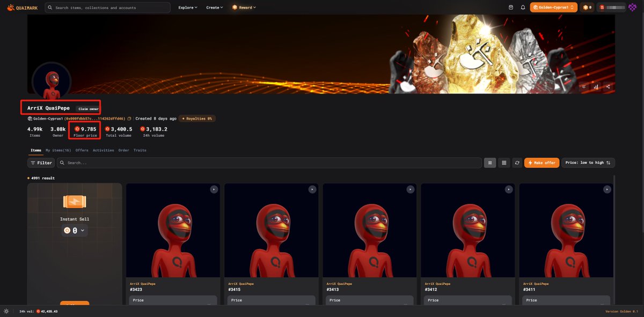Image resolution: width=644 pixels, height=317 pixels.
Task: Click the Make offer button
Action: click(541, 163)
